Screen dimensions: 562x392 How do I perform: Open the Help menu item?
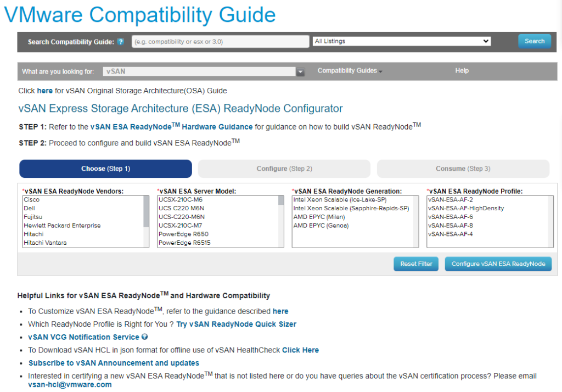click(x=462, y=71)
